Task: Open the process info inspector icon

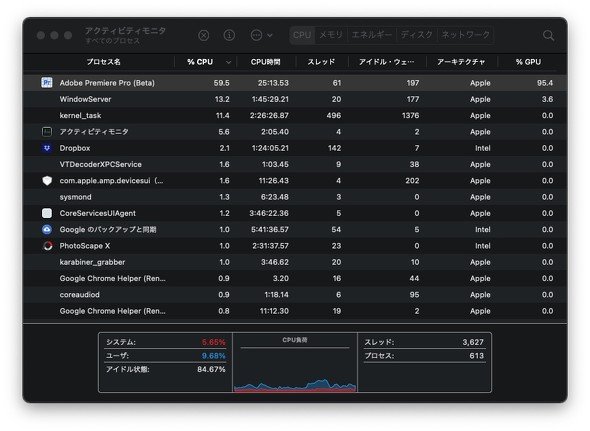Action: [x=229, y=35]
